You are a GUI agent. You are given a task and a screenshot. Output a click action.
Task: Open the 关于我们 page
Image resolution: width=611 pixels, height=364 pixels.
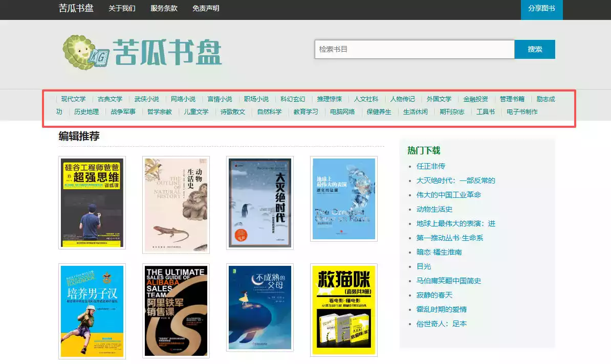(122, 8)
